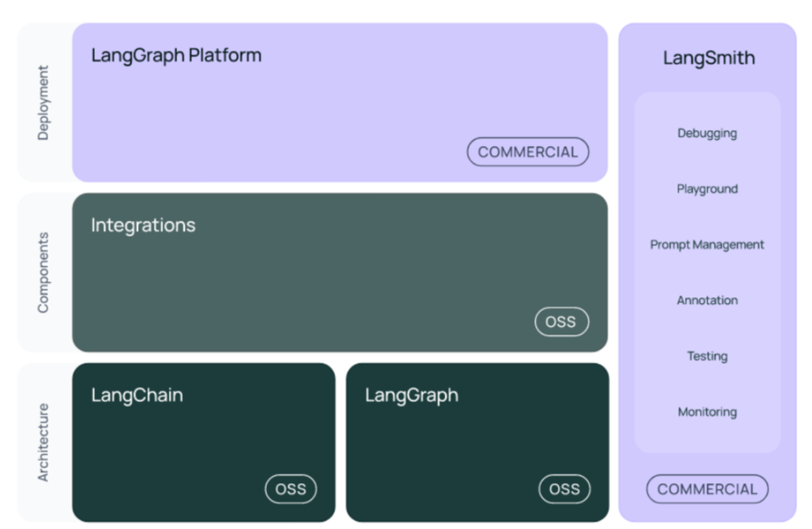Click the Components row label

tap(43, 272)
